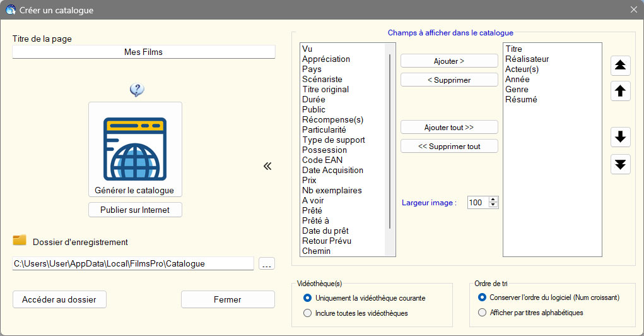Decrease Largeur image value with down arrow
Viewport: 644px width, 336px height.
pyautogui.click(x=493, y=205)
